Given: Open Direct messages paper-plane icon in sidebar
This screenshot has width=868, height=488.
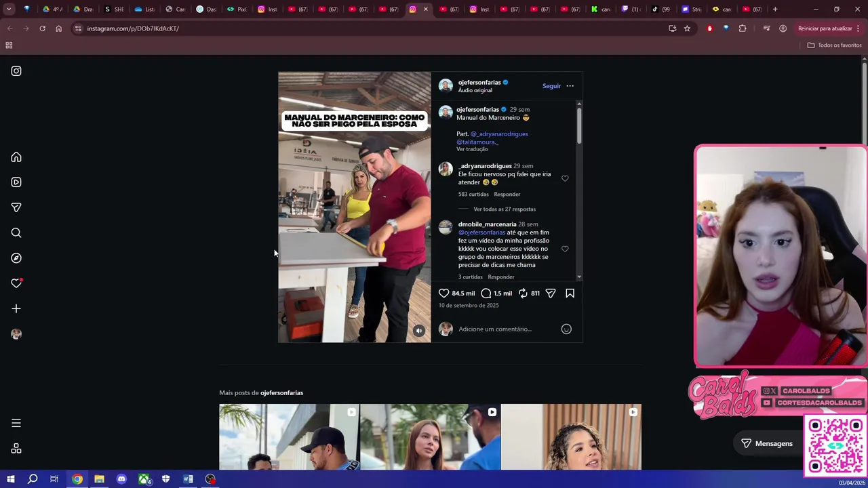Looking at the screenshot, I should coord(16,207).
